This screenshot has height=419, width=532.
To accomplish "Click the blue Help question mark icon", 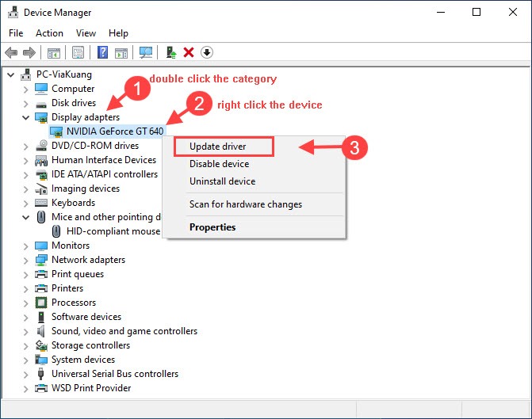I will 102,52.
